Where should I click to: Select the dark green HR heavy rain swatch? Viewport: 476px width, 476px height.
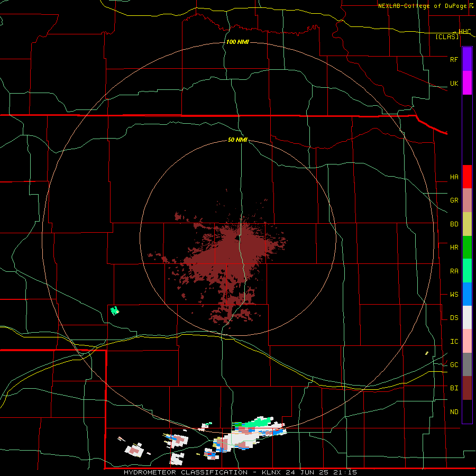coord(467,248)
